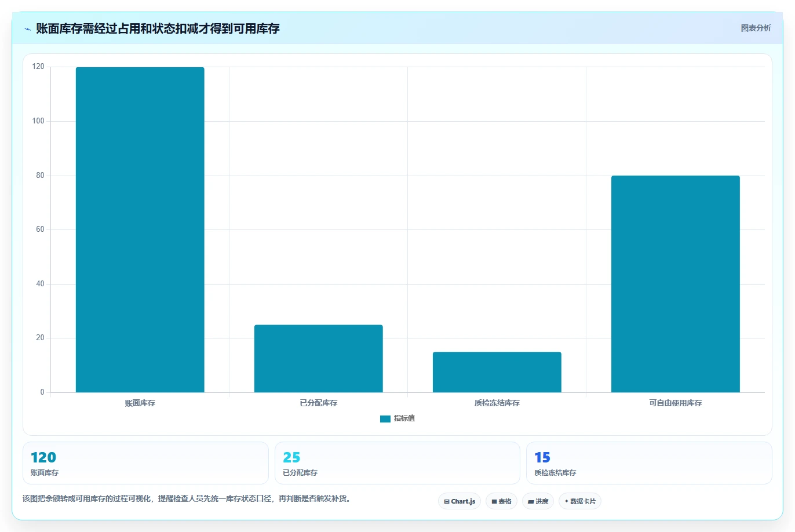Click the 进度 tag chip
This screenshot has width=795, height=532.
pos(538,501)
